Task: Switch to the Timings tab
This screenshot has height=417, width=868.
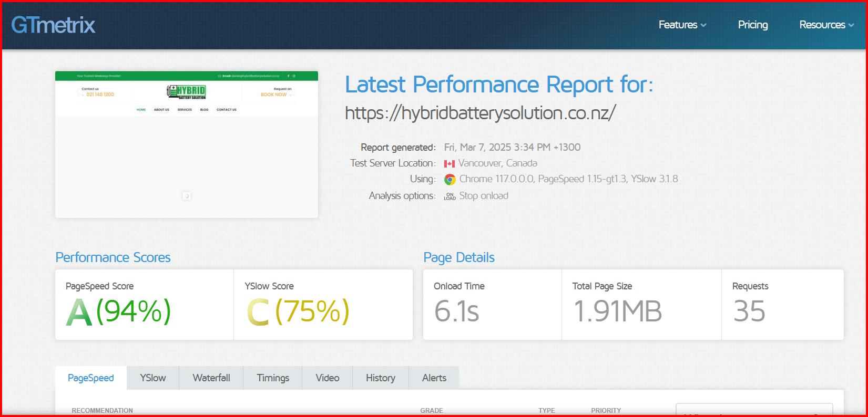Action: pos(273,378)
